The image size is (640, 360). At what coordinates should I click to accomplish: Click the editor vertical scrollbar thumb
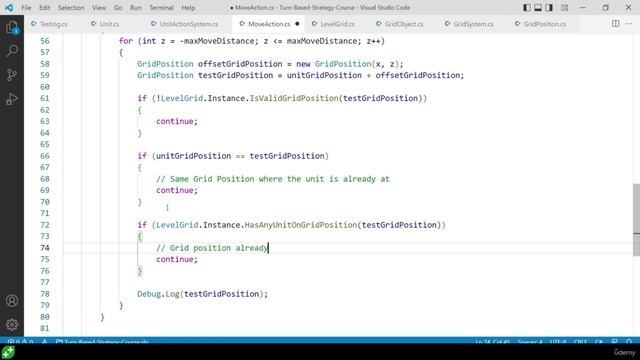coord(636,220)
